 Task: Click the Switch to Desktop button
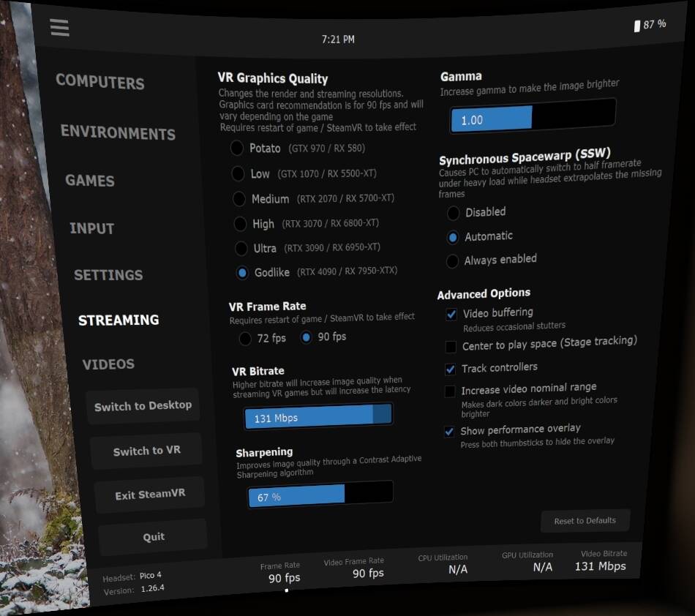(143, 406)
